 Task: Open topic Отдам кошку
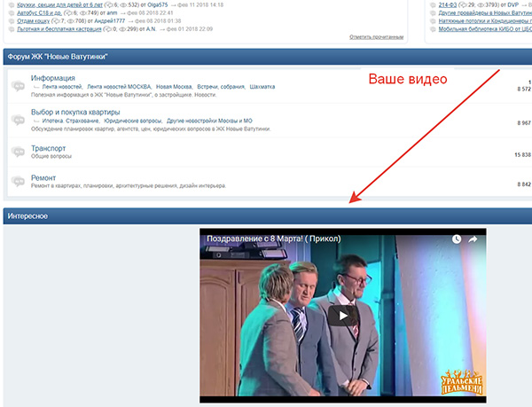34,21
